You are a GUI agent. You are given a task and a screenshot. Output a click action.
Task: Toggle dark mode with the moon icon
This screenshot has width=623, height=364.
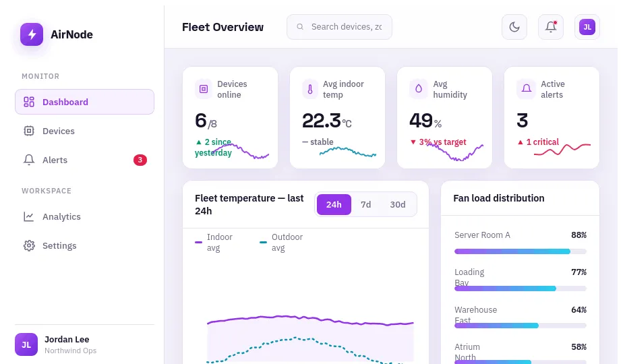point(514,27)
